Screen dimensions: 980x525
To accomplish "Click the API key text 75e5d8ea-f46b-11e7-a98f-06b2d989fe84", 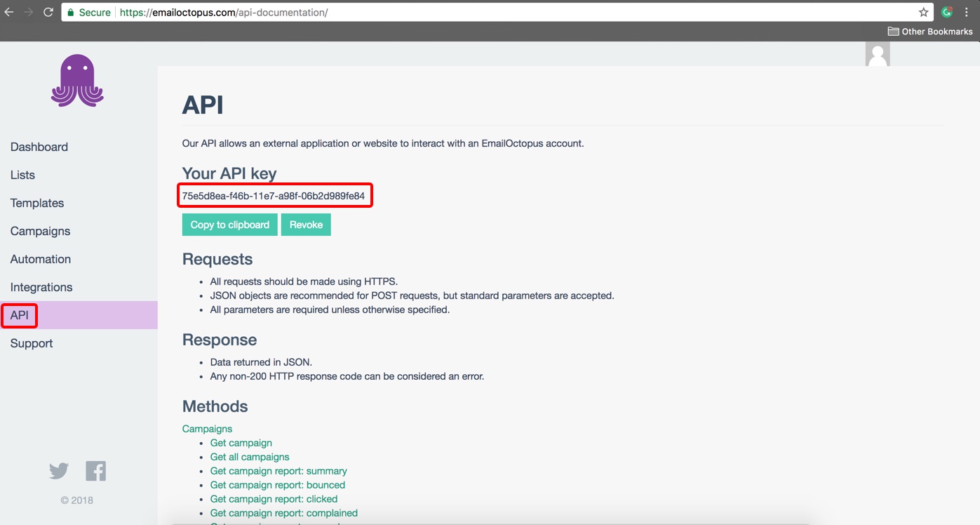I will (274, 196).
